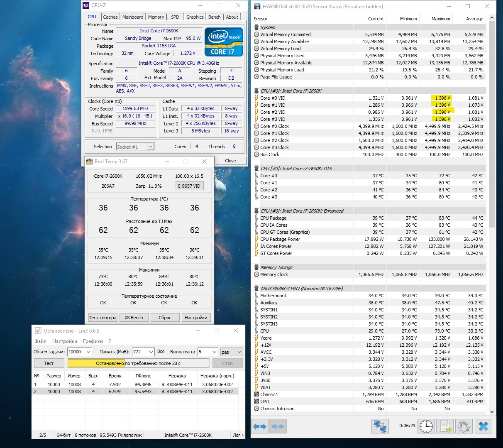Click CPU Package Power lightning icon
This screenshot has height=448, width=503.
click(x=256, y=239)
